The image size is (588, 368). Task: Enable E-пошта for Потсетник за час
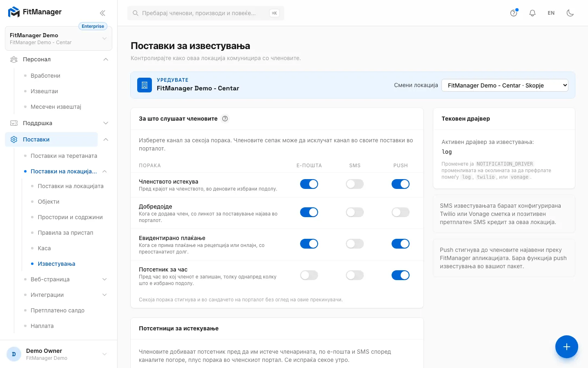coord(309,275)
